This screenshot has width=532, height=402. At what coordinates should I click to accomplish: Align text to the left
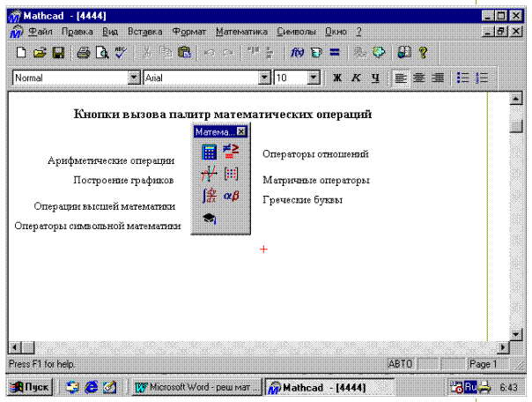tap(401, 78)
